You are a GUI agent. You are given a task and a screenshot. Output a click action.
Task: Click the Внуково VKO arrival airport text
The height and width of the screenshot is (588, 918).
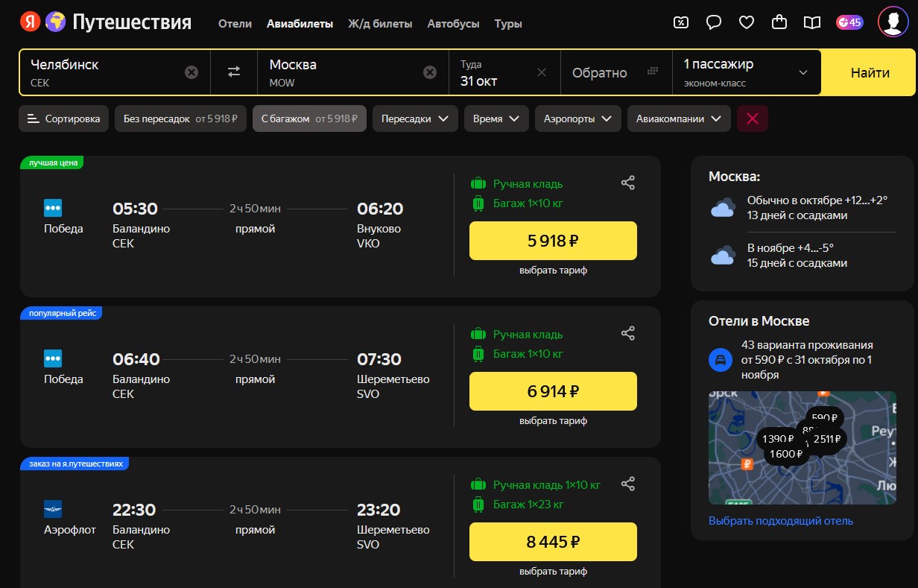click(379, 236)
